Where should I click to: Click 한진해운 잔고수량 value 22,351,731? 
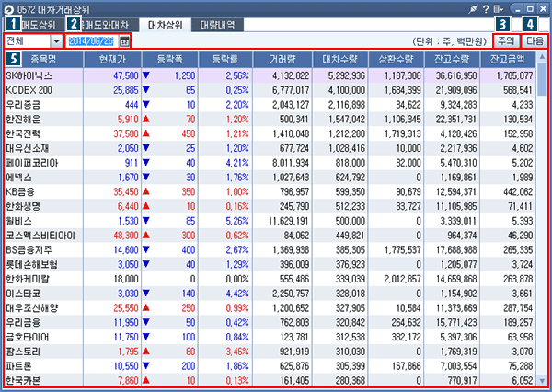pyautogui.click(x=456, y=119)
